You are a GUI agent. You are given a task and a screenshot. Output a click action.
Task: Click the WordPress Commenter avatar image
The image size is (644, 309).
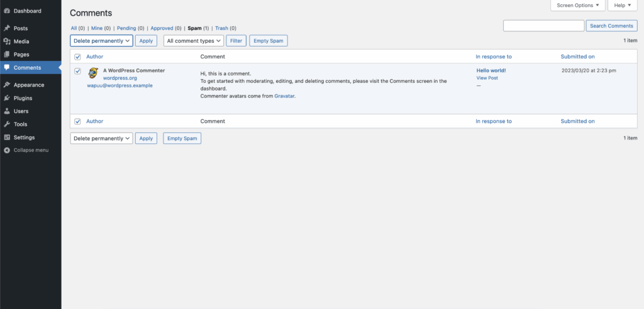93,73
